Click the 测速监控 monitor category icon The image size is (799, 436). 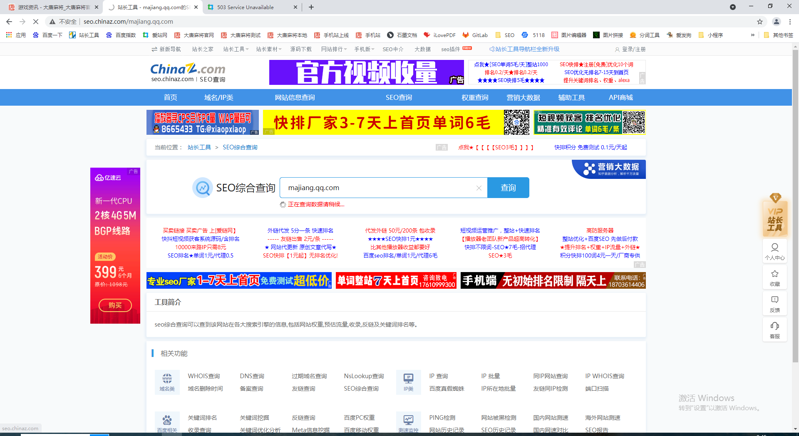pos(408,423)
